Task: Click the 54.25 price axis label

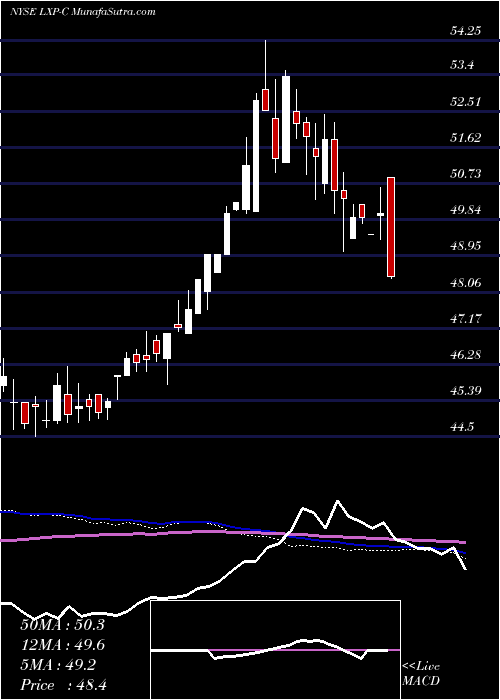Action: pyautogui.click(x=468, y=31)
